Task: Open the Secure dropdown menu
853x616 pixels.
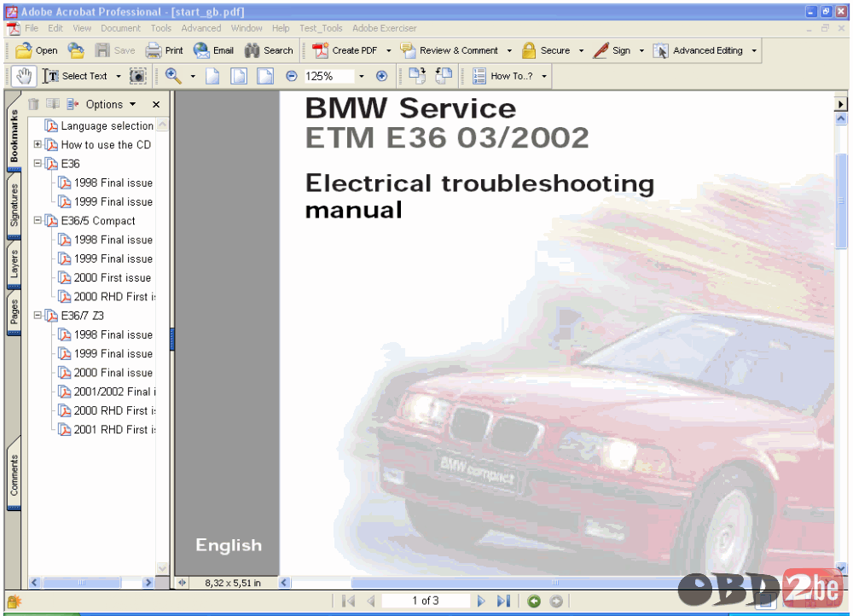Action: pyautogui.click(x=581, y=50)
